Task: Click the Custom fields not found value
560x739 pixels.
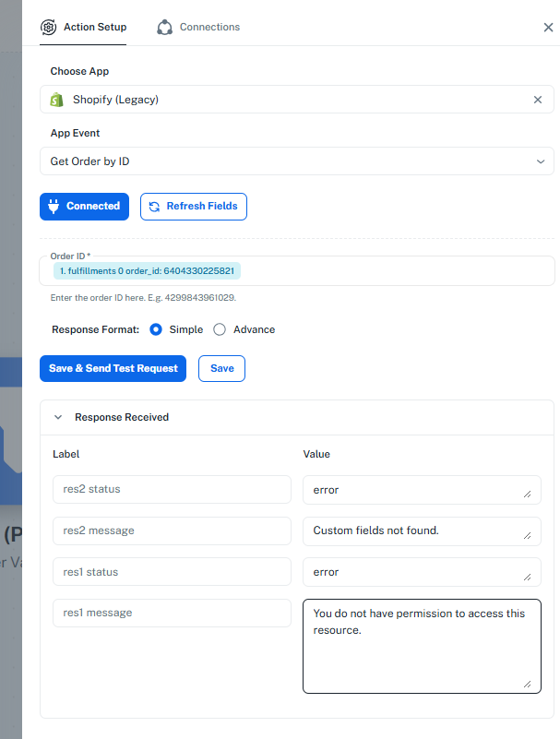Action: 422,531
